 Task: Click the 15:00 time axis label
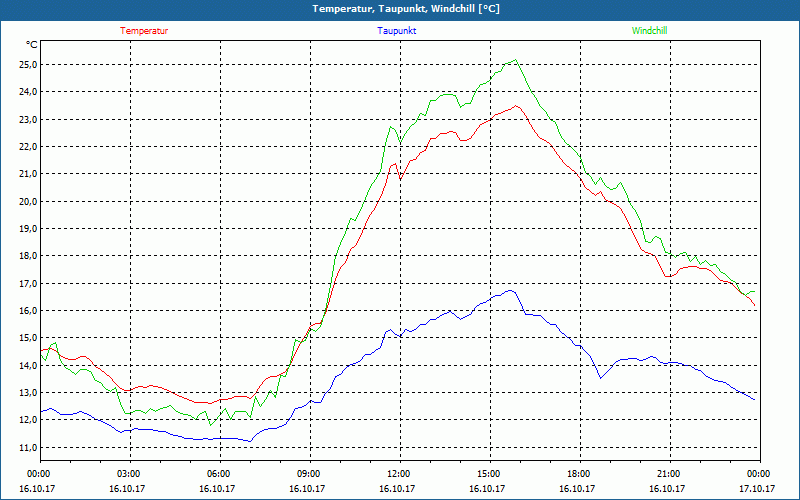[490, 474]
